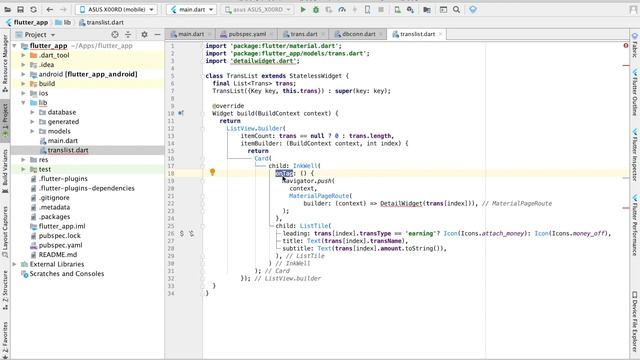Click the Collapse All icon in Project panel
Viewport: 640px width, 360px height.
pyautogui.click(x=128, y=35)
